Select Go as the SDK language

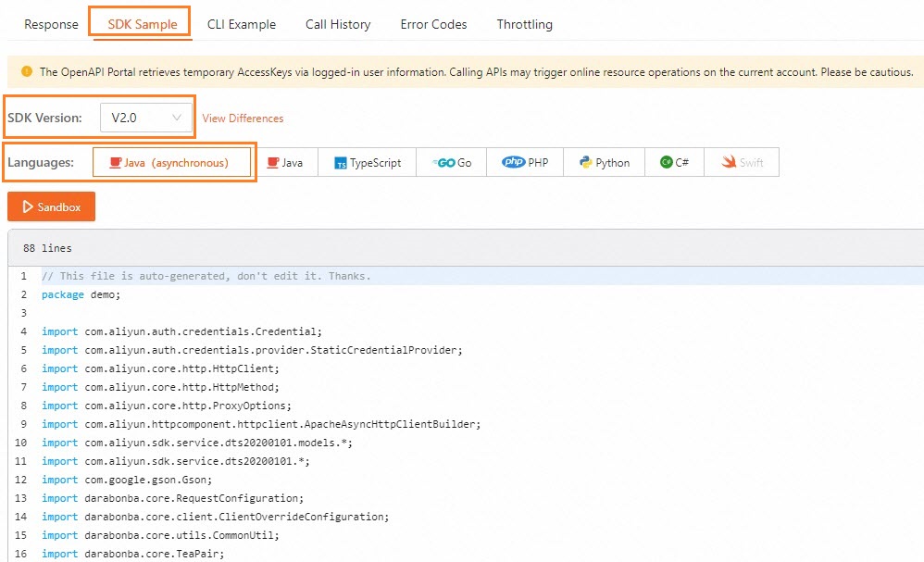coord(452,163)
